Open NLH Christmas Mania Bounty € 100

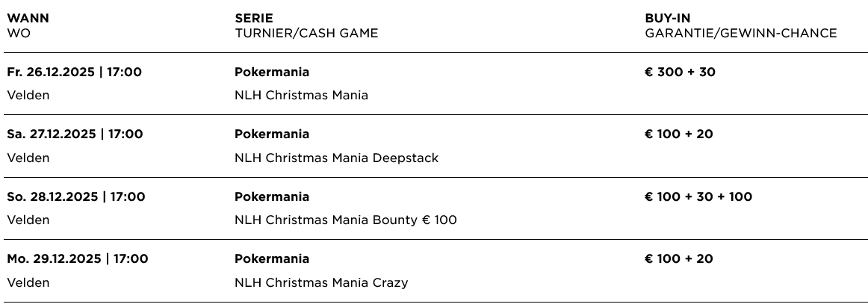(x=345, y=220)
